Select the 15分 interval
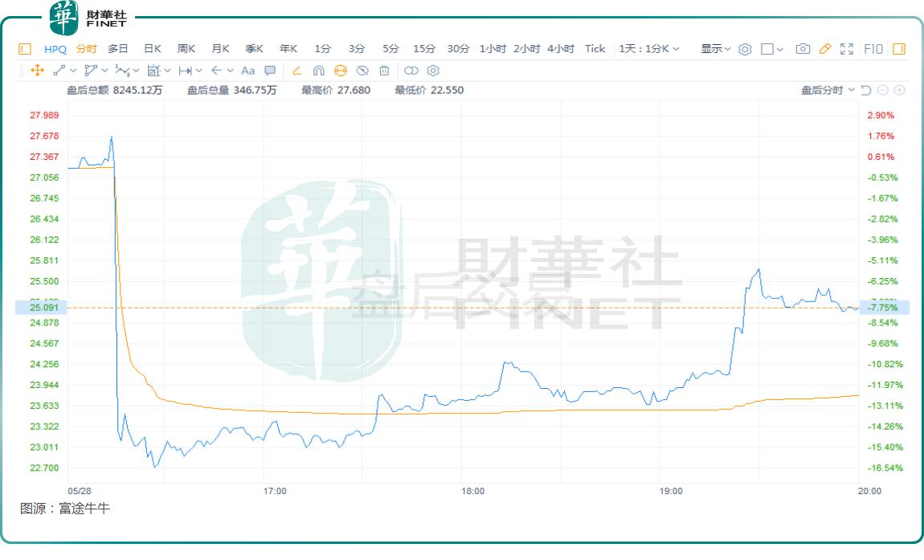Viewport: 924px width, 560px height. pos(424,49)
